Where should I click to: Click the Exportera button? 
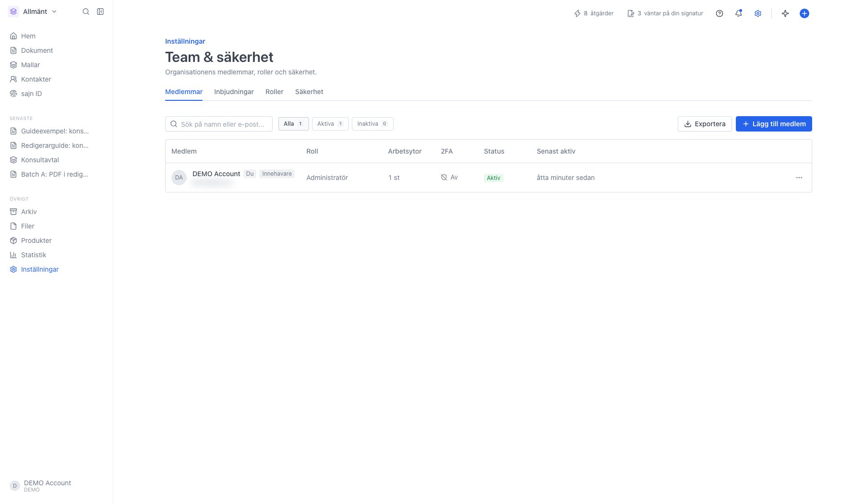[705, 124]
